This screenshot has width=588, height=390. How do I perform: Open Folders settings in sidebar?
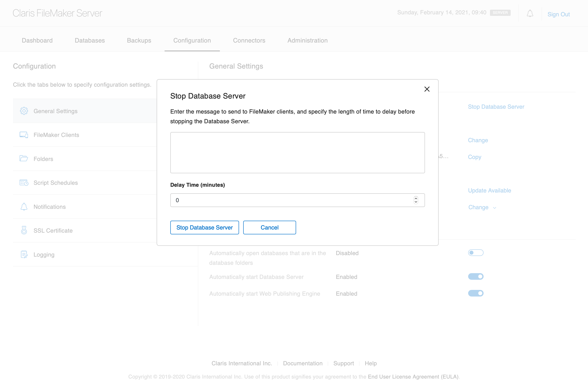85,159
